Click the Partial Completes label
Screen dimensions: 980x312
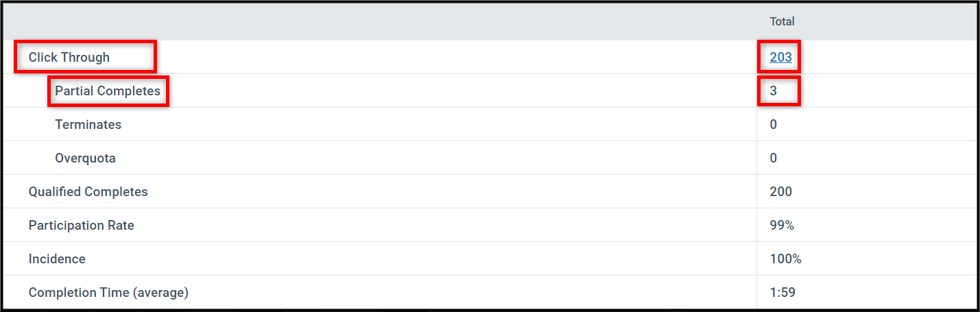[x=108, y=91]
